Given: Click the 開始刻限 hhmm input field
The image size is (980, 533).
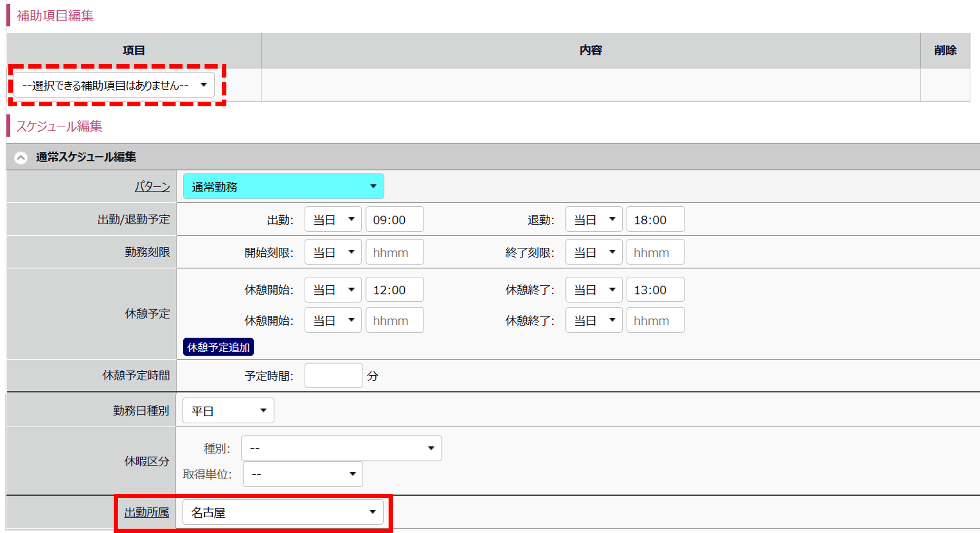Looking at the screenshot, I should 394,252.
